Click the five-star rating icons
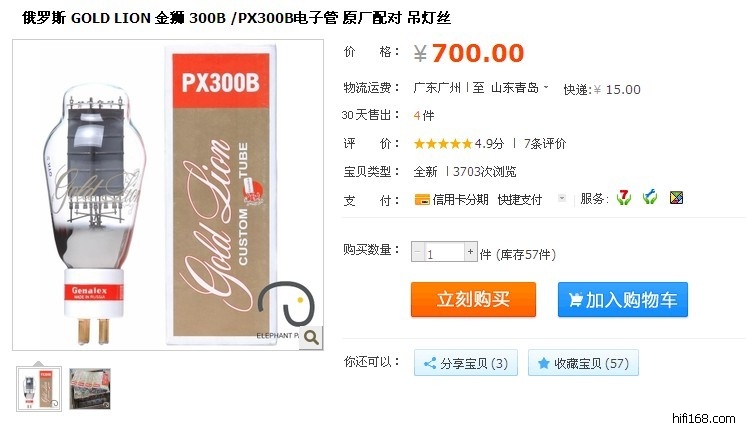The height and width of the screenshot is (431, 746). [x=443, y=144]
